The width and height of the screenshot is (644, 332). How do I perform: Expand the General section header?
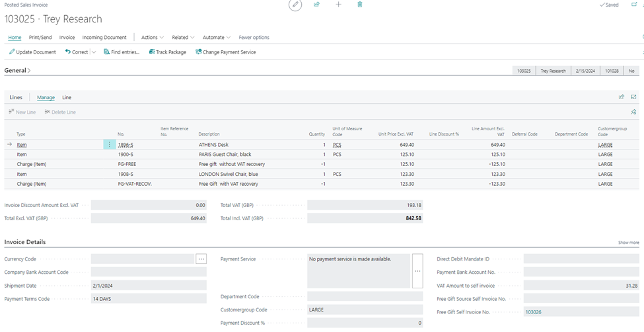(x=17, y=70)
